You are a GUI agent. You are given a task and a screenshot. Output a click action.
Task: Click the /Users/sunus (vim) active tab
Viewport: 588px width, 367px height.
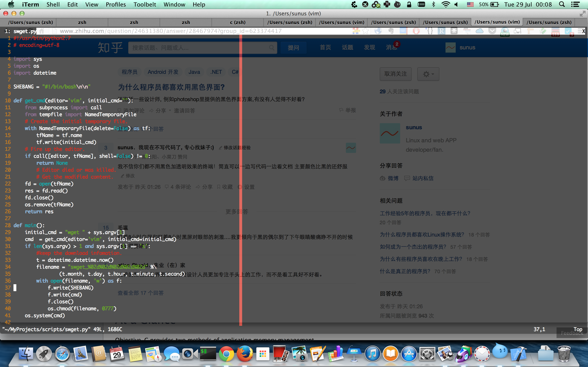coord(497,23)
